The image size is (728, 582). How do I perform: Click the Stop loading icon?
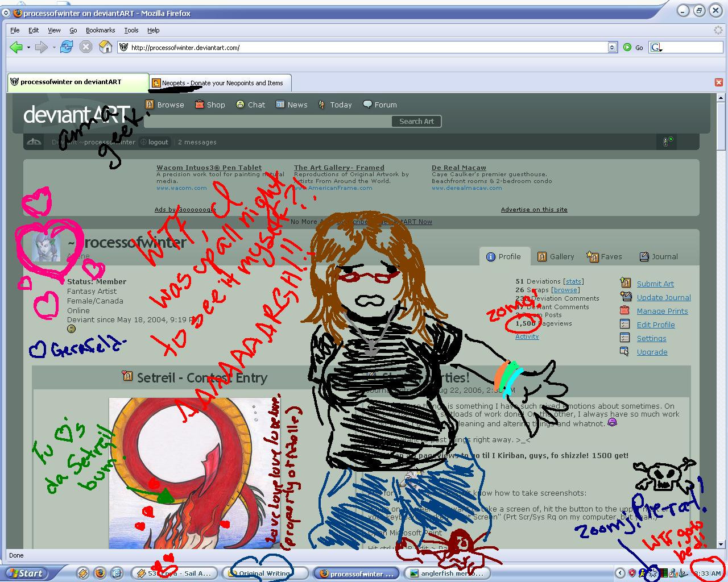coord(86,47)
